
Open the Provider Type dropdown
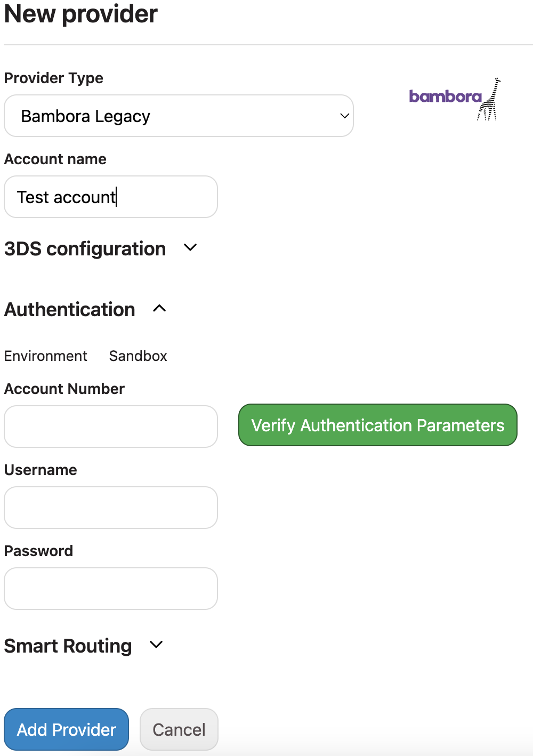[179, 116]
